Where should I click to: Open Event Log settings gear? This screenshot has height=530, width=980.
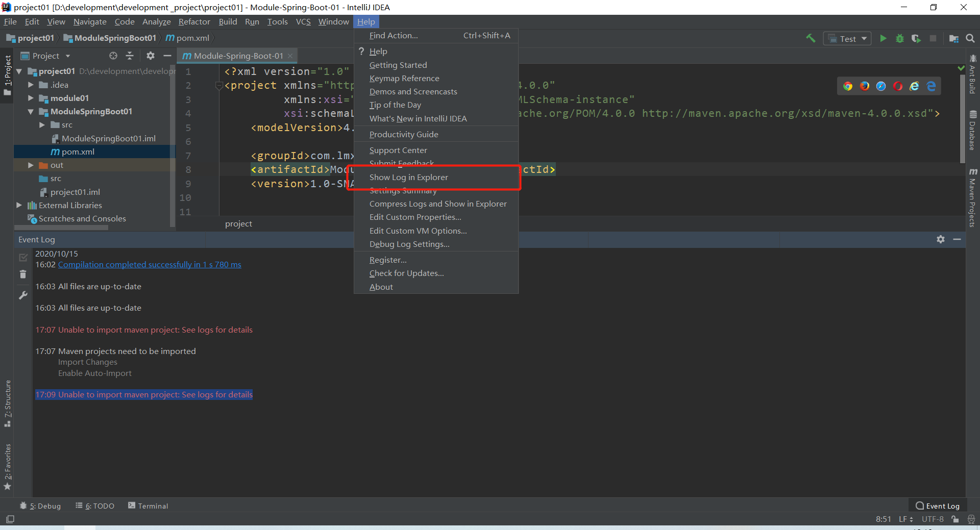click(x=941, y=239)
